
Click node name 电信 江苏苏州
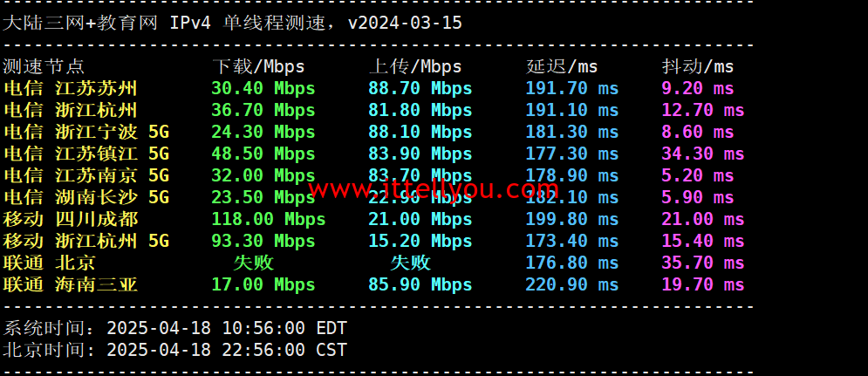71,89
